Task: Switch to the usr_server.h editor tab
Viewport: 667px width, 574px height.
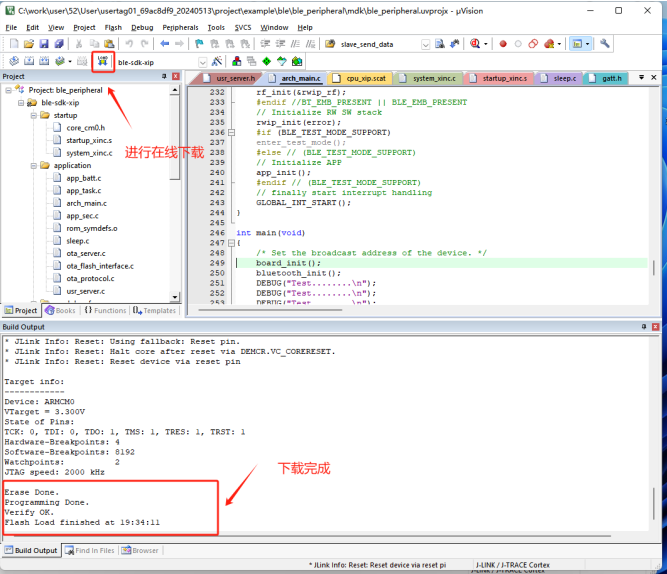Action: [230, 78]
